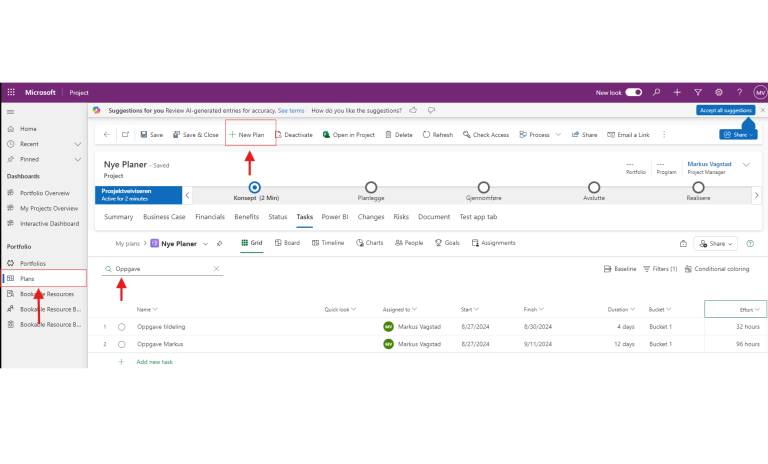Select the Gjennomføre stage circle

(x=483, y=187)
